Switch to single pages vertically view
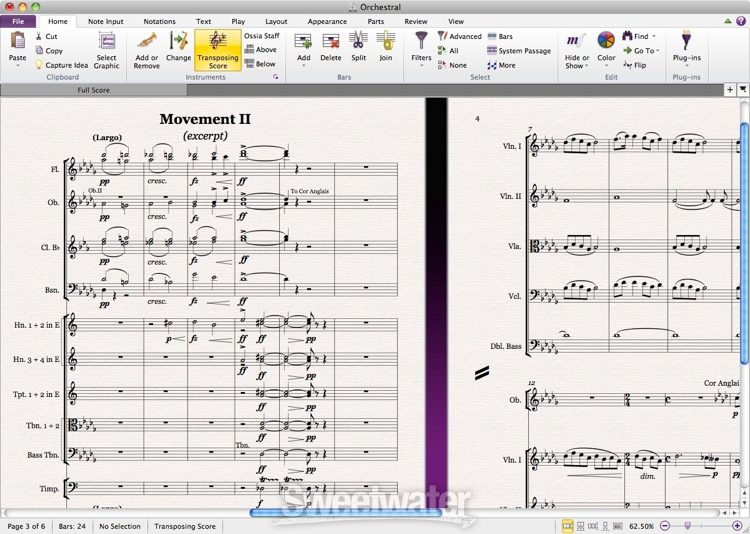This screenshot has height=534, width=750. [605, 526]
